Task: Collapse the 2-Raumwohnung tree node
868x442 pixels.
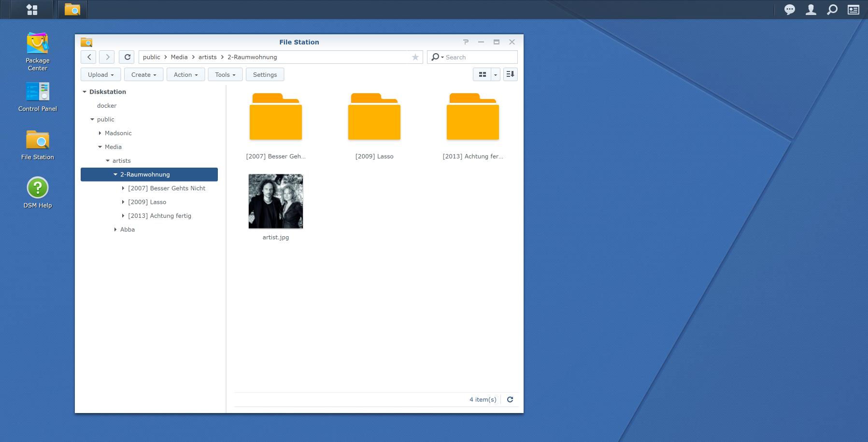Action: [x=115, y=174]
